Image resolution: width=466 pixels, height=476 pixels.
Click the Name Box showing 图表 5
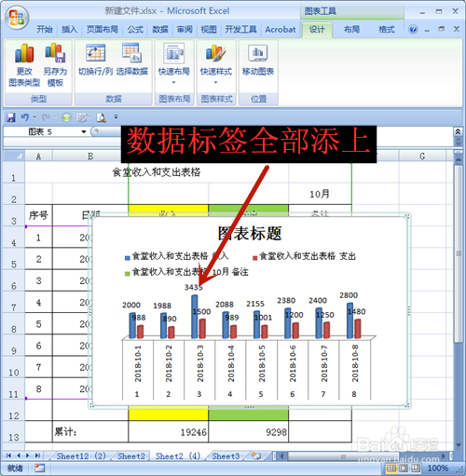[40, 131]
